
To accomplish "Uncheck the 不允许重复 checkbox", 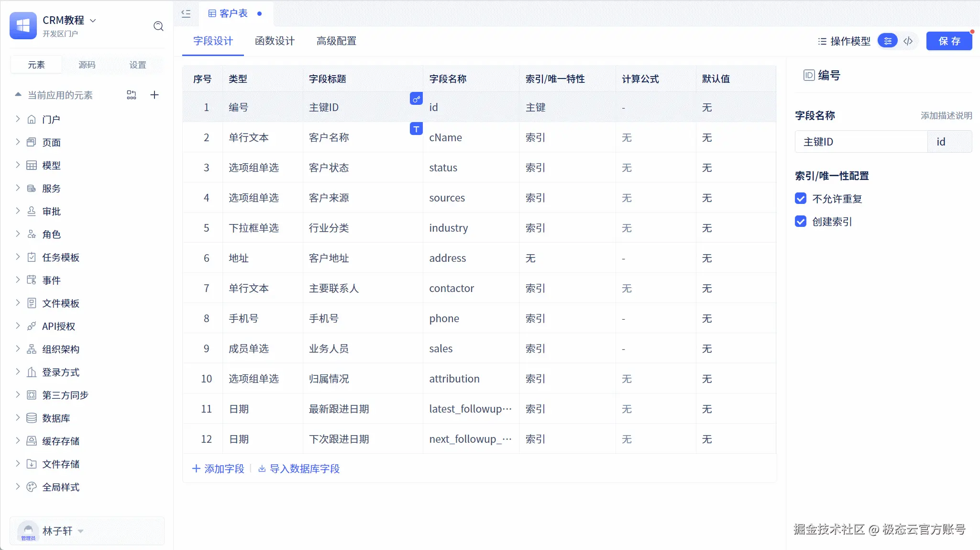I will tap(801, 199).
